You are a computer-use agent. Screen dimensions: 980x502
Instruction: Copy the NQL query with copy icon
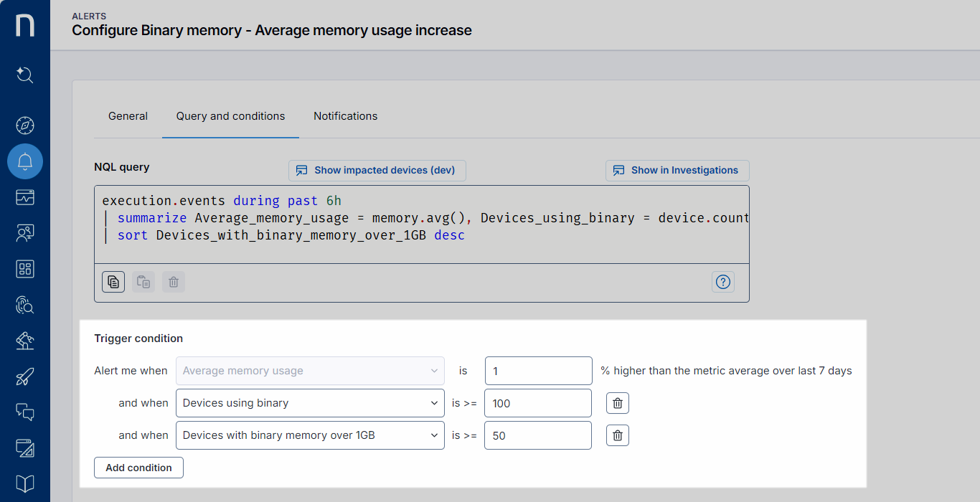coord(113,282)
